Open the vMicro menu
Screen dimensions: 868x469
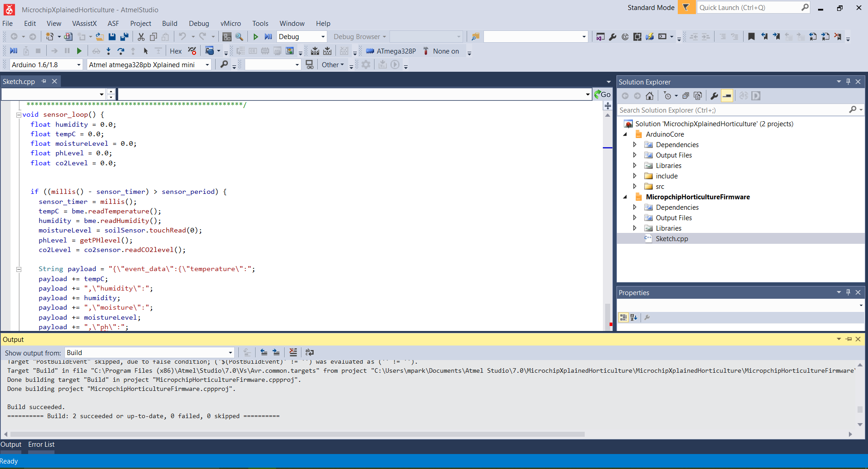coord(231,23)
